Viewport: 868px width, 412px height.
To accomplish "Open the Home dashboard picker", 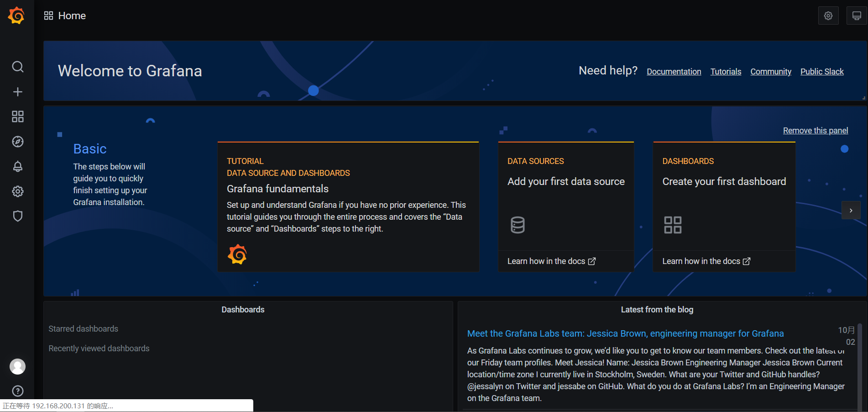I will tap(65, 16).
